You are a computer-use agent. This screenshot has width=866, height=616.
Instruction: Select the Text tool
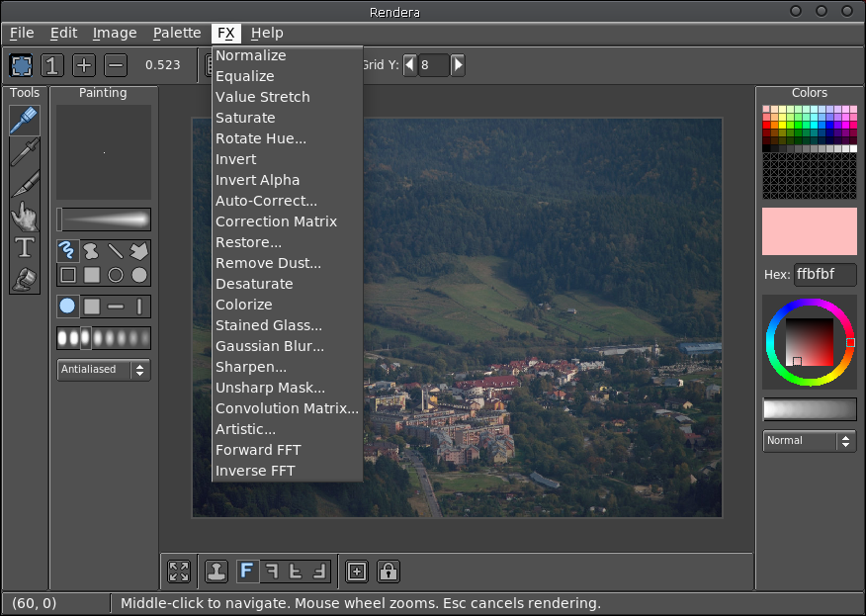point(25,247)
